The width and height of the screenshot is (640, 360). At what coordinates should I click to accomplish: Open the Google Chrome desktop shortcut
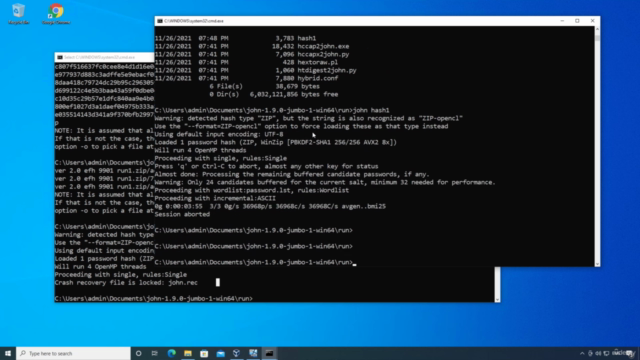pos(56,13)
